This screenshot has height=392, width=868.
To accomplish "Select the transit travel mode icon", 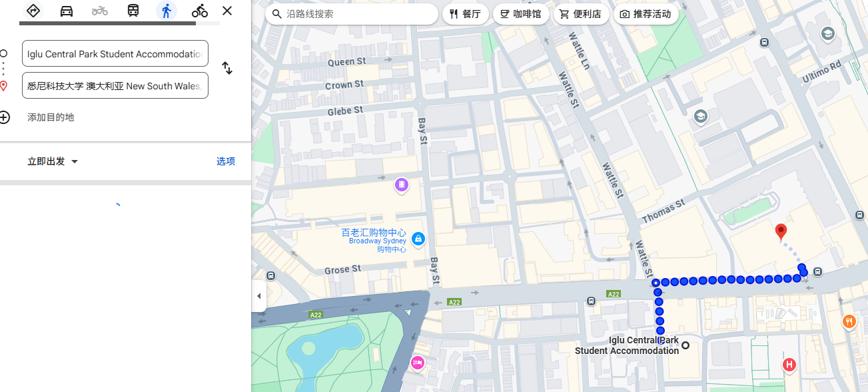I will pos(133,11).
